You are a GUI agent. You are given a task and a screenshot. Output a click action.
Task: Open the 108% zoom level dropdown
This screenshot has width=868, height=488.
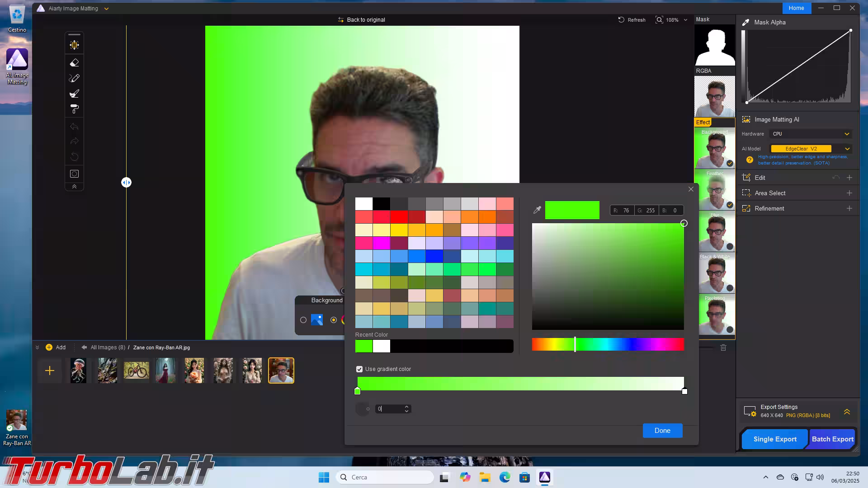pyautogui.click(x=685, y=20)
